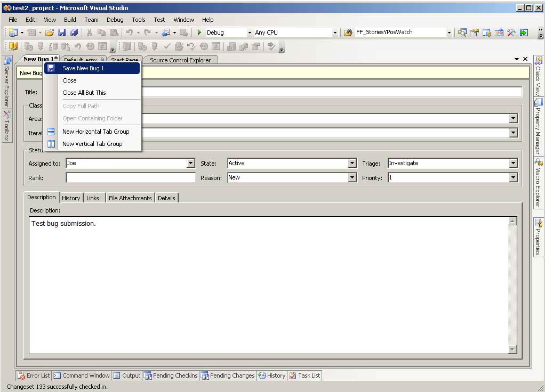The image size is (545, 392).
Task: Open the Properties Window toolbar icon
Action: 474,32
